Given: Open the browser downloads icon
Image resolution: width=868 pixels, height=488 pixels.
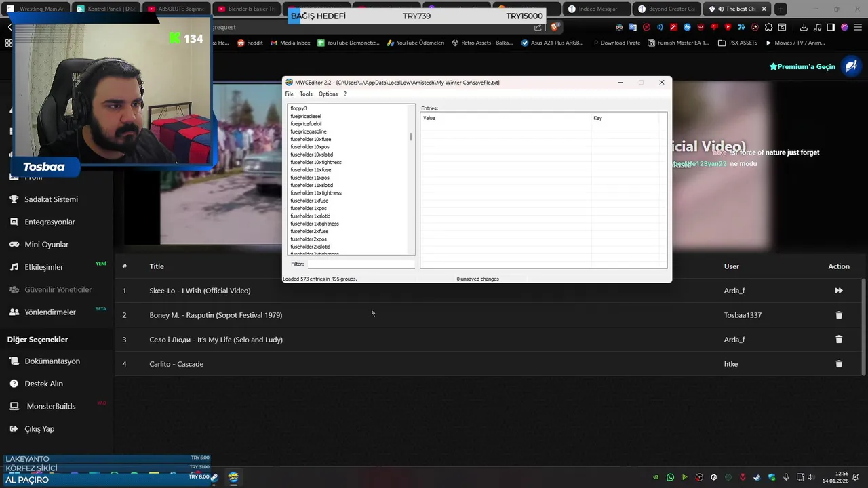Looking at the screenshot, I should point(804,27).
